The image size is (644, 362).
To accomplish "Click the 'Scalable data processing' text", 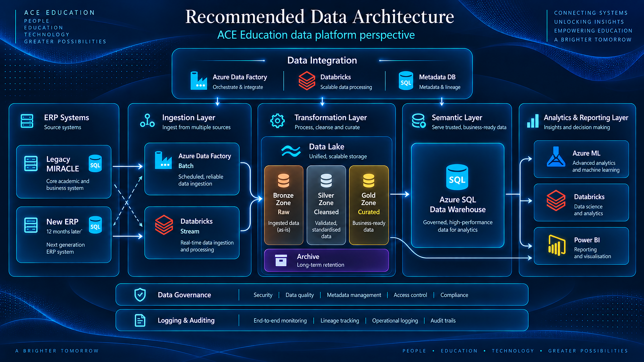I will point(346,87).
